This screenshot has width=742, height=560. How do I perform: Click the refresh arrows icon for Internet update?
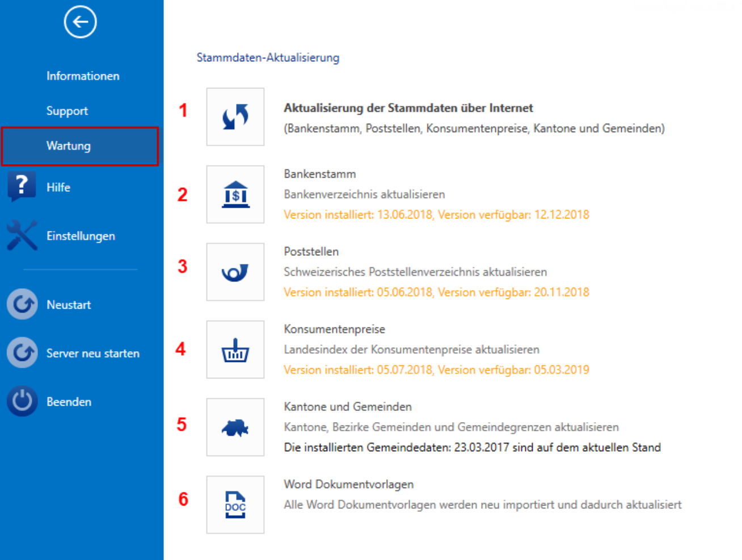[235, 117]
